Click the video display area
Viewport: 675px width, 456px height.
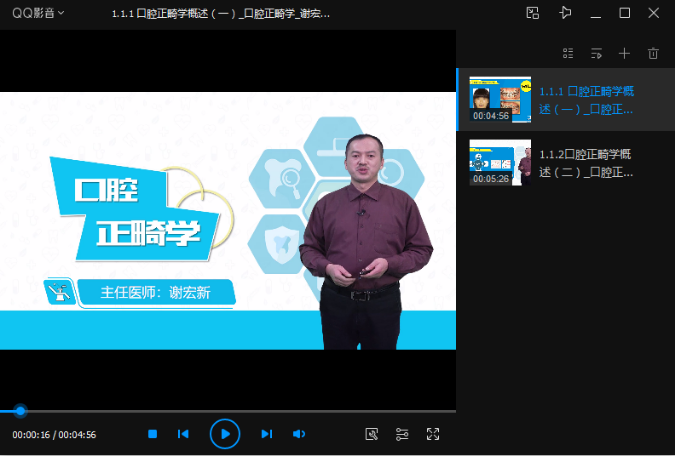pos(228,220)
